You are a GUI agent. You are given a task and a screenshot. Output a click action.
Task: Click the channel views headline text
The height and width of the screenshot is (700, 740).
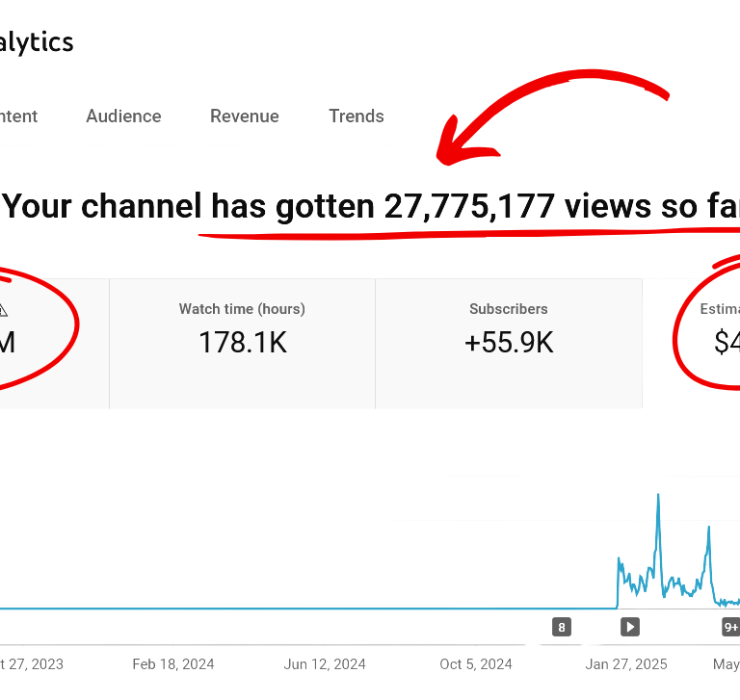click(370, 206)
